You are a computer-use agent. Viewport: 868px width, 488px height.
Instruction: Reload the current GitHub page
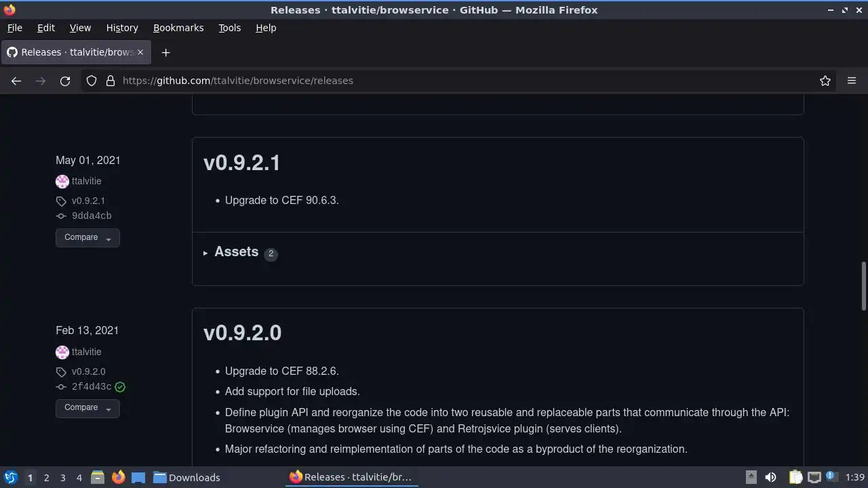tap(65, 81)
